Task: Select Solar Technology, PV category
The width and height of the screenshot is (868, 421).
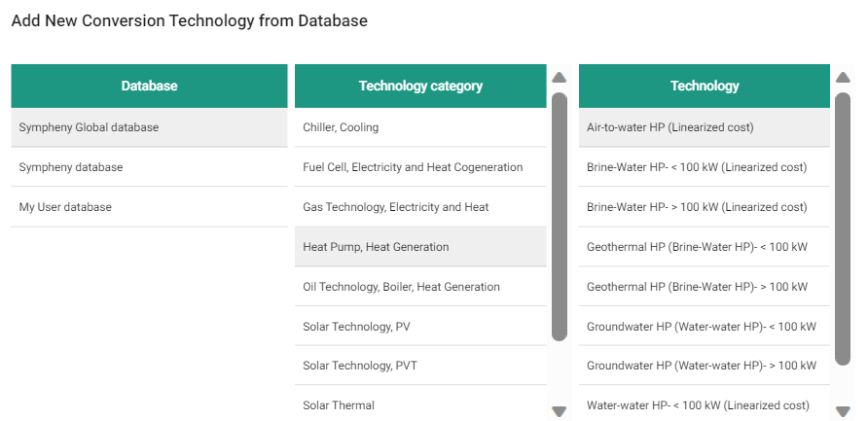Action: tap(419, 327)
